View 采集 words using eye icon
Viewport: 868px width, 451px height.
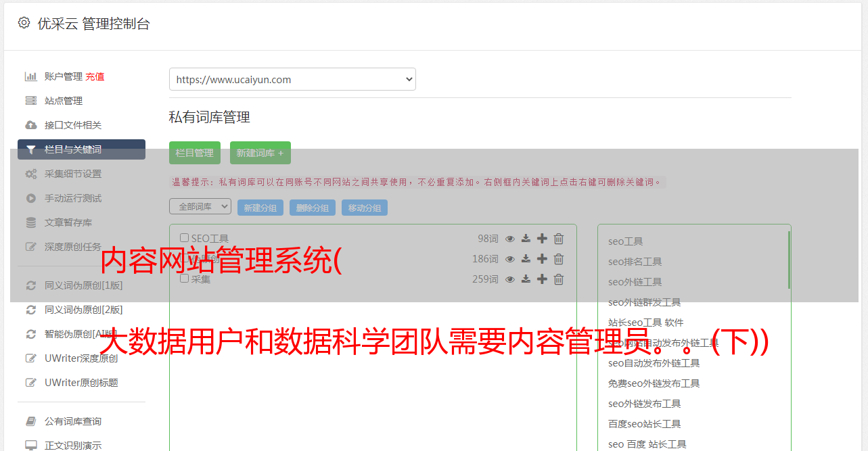coord(510,279)
